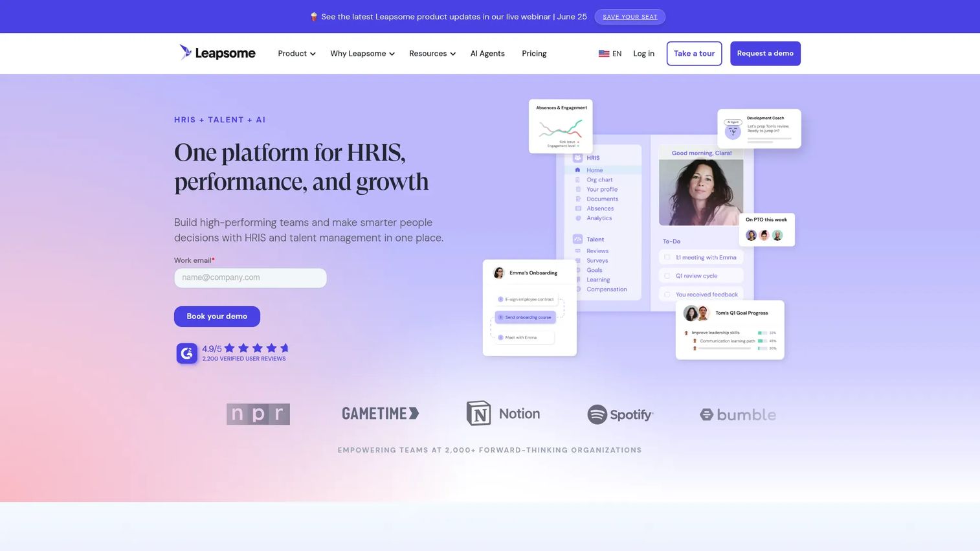The image size is (980, 551).
Task: Click the Gametime logo
Action: pyautogui.click(x=381, y=413)
